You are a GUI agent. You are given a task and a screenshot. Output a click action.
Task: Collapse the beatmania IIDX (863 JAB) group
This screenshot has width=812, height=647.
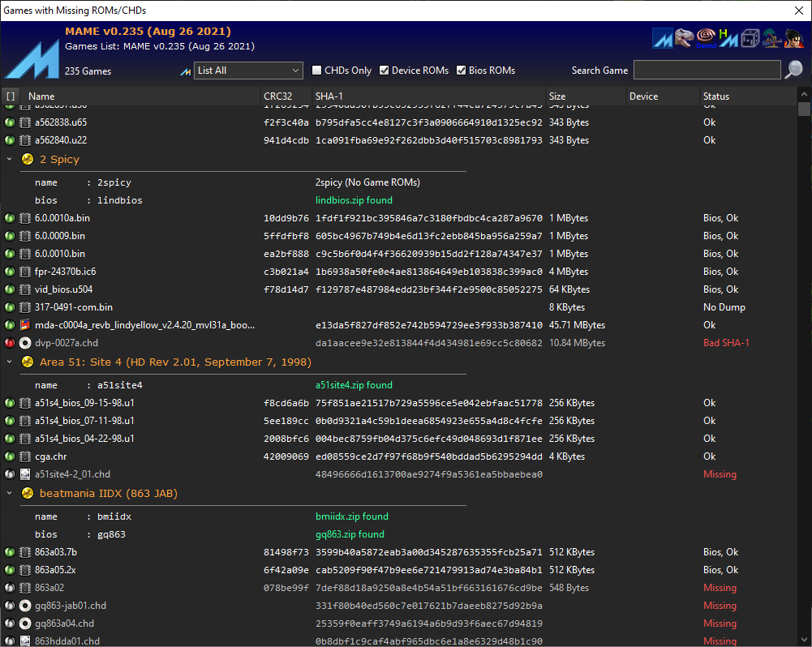coord(10,493)
